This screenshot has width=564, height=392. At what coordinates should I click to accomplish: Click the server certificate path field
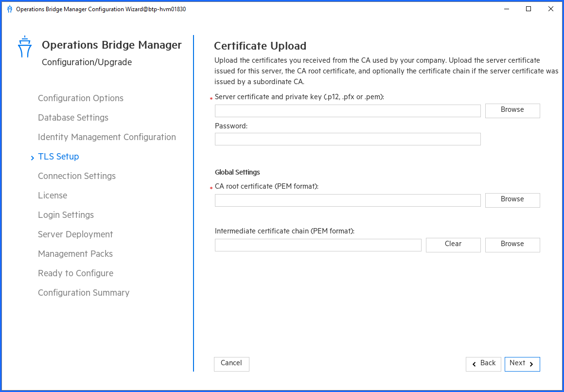point(347,110)
